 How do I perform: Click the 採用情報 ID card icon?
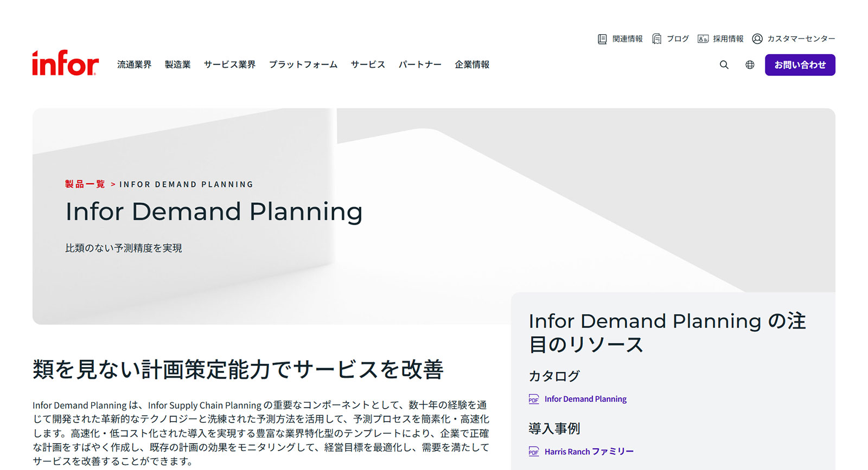pos(703,39)
